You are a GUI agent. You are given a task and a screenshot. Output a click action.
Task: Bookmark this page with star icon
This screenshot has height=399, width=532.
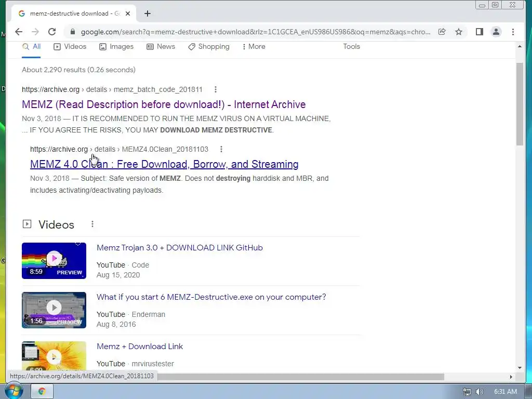coord(459,32)
